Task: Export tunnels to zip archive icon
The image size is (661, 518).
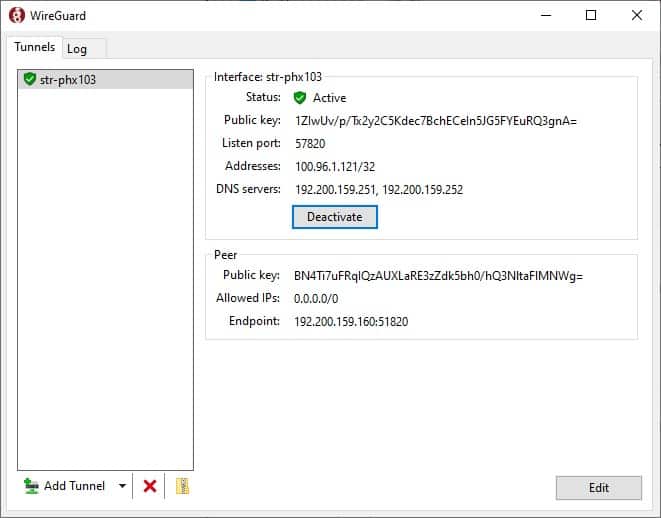Action: pos(182,486)
